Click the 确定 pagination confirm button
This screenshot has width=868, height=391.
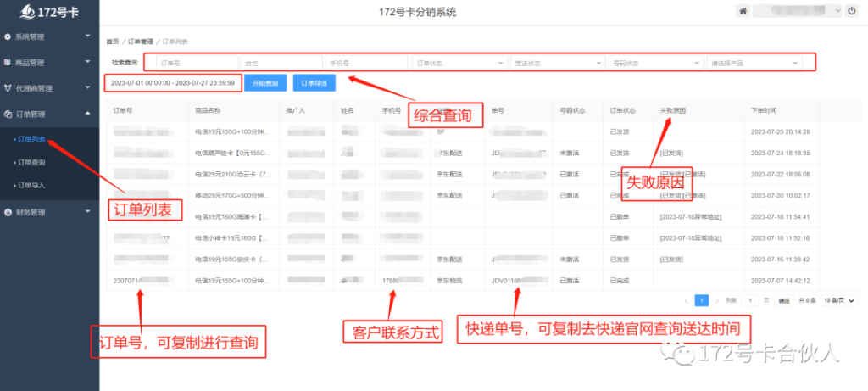tap(784, 301)
